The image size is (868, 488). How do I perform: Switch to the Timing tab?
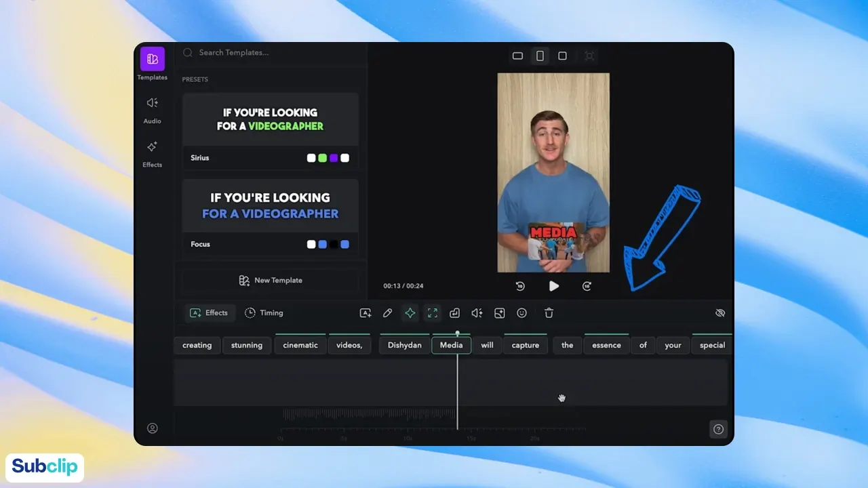click(264, 313)
